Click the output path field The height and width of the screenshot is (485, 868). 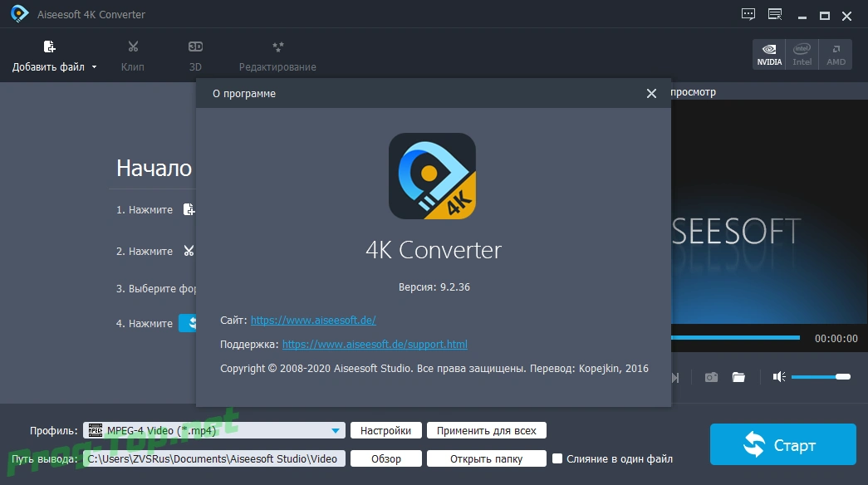(x=214, y=458)
